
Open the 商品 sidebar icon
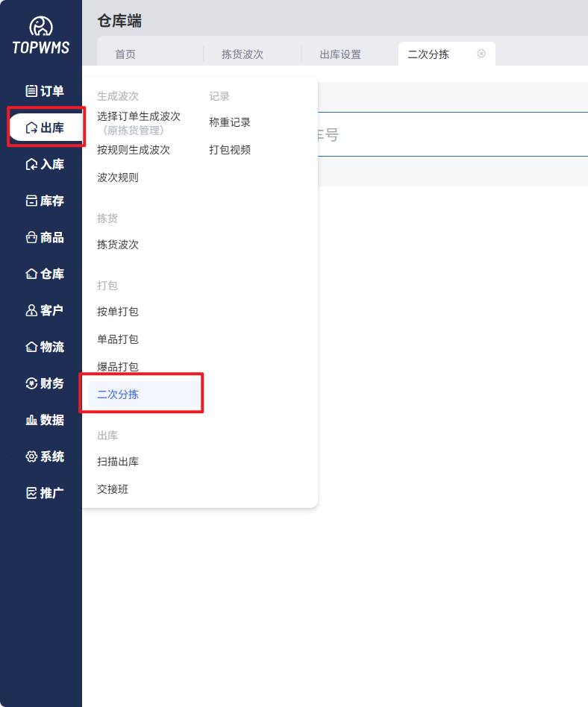31,237
